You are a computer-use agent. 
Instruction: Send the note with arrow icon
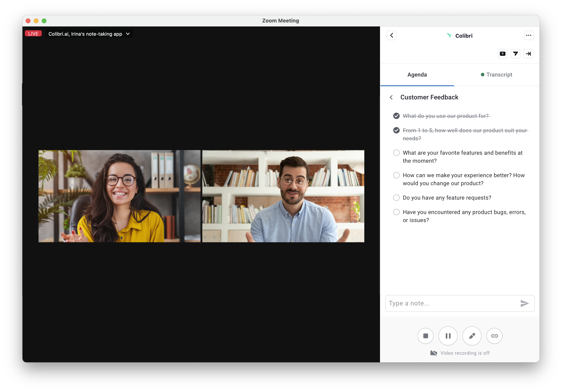point(524,303)
